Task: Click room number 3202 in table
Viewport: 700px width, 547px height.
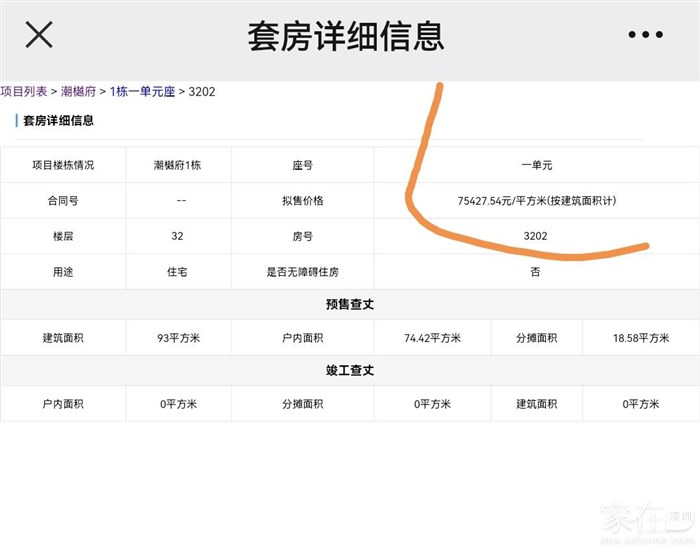Action: pos(536,236)
